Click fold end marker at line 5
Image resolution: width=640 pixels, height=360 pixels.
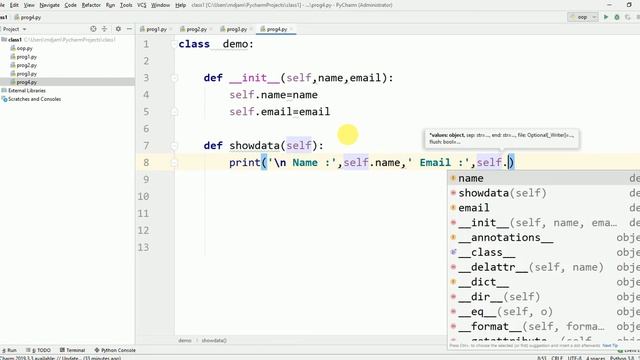174,112
